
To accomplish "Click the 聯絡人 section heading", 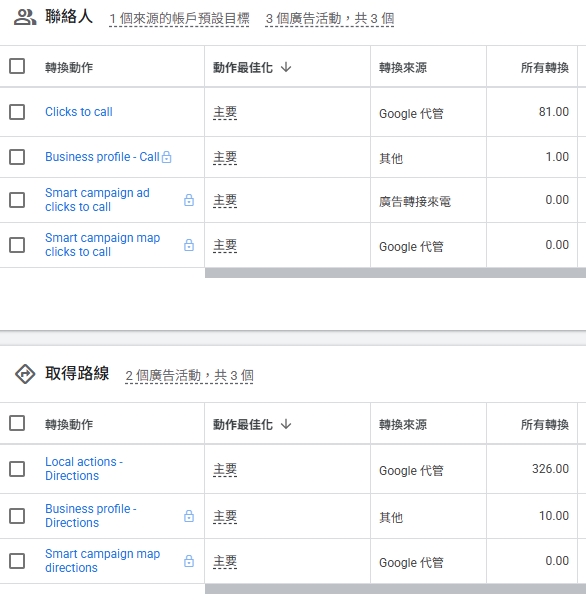I will pos(69,17).
